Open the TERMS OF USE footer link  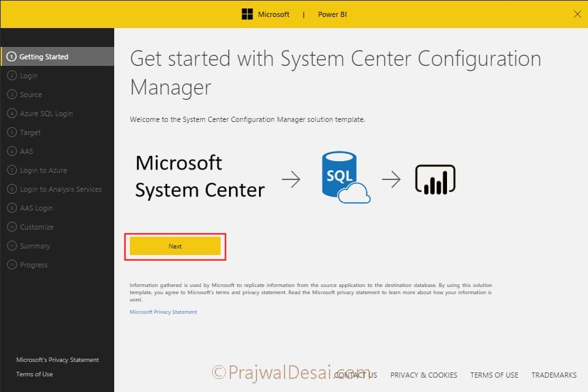494,375
